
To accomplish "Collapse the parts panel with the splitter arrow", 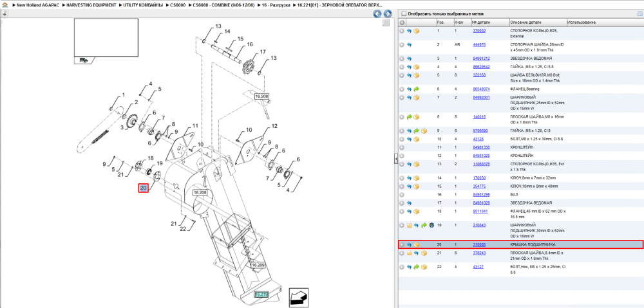I will pos(395,158).
